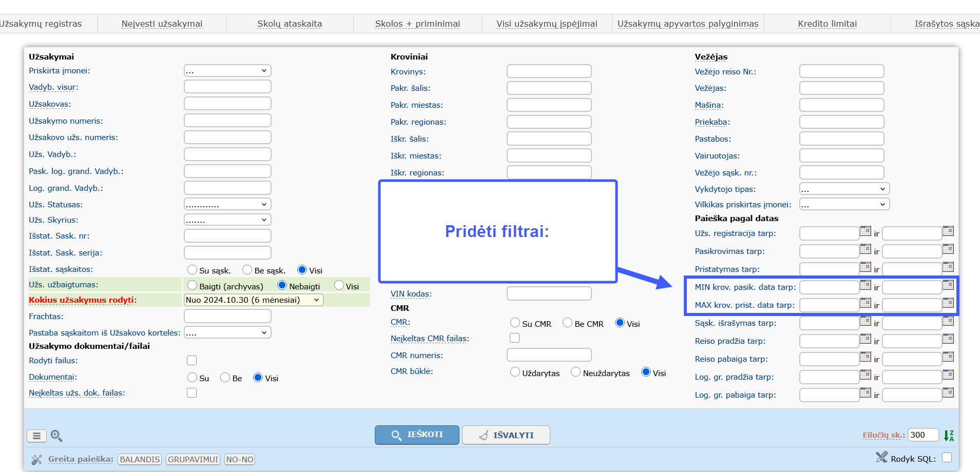Click the IEŠKOTI search button

click(x=417, y=435)
